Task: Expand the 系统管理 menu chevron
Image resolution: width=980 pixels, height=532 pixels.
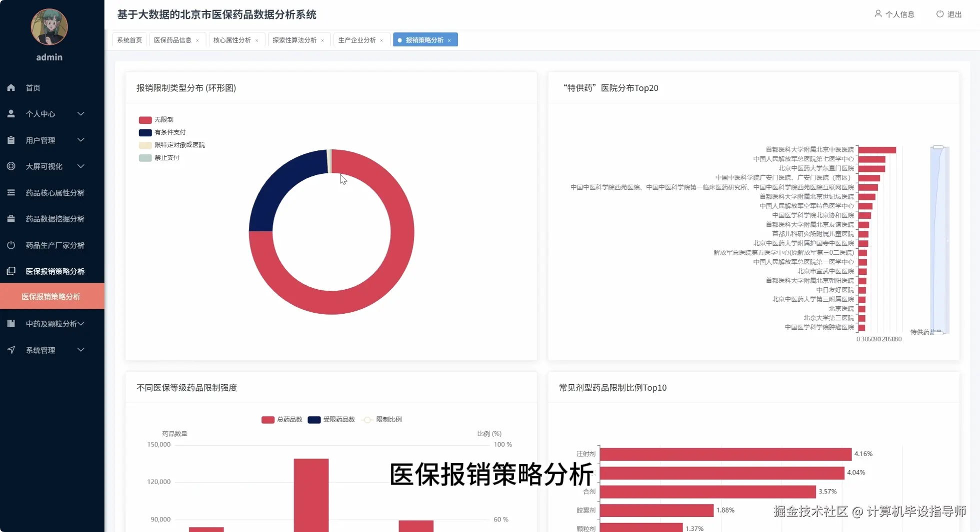Action: click(x=80, y=350)
